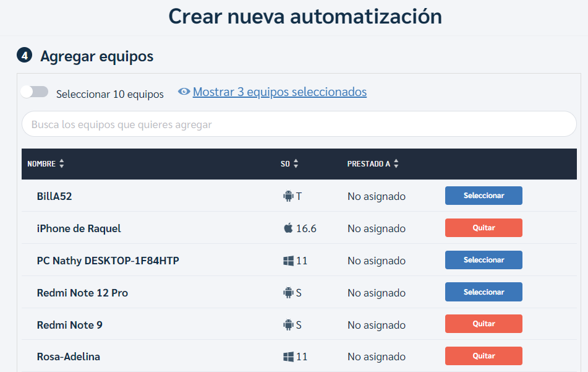Click PC Nathy DESKTOP-1F84HTP name
Viewport: 588px width, 372px height.
(x=108, y=261)
